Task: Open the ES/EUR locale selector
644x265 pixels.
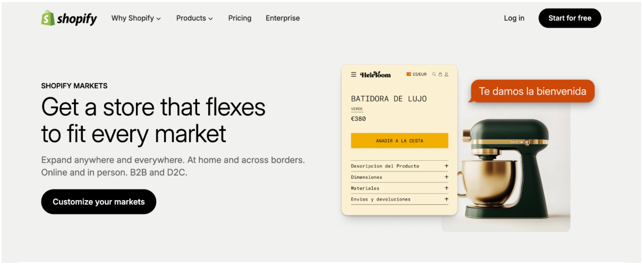Action: coord(417,74)
